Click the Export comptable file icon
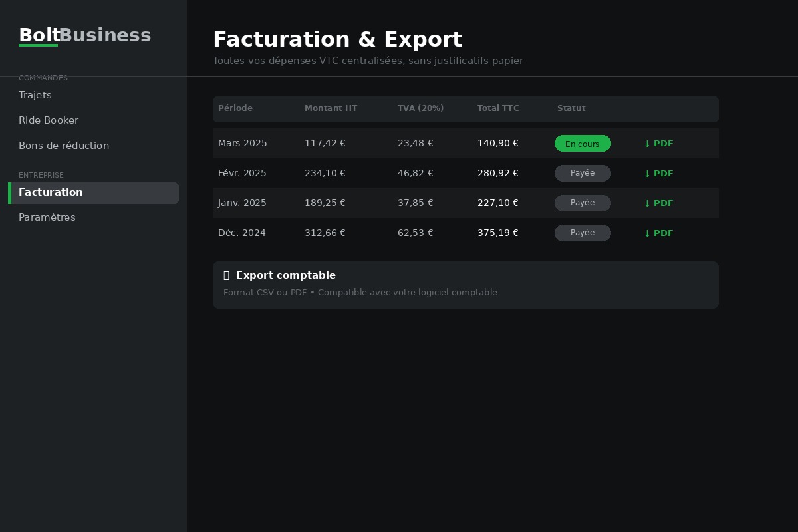Viewport: 798px width, 532px height. [x=227, y=275]
